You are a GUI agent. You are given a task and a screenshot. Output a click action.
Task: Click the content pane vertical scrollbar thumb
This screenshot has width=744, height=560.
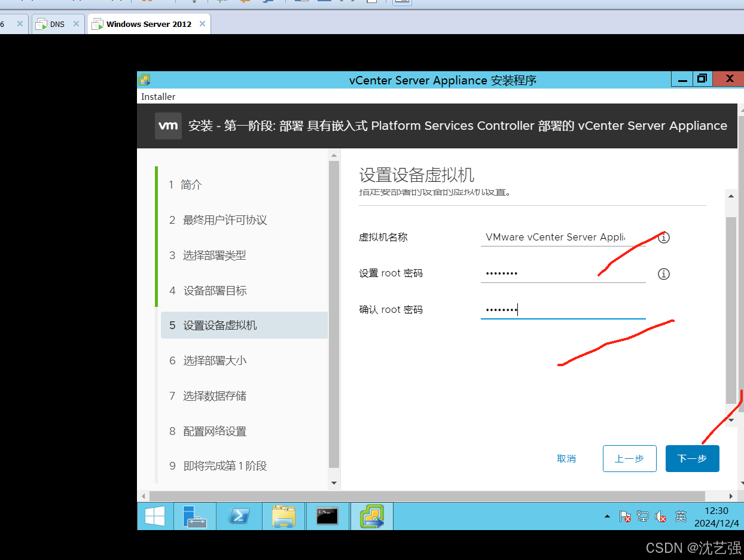pyautogui.click(x=731, y=311)
